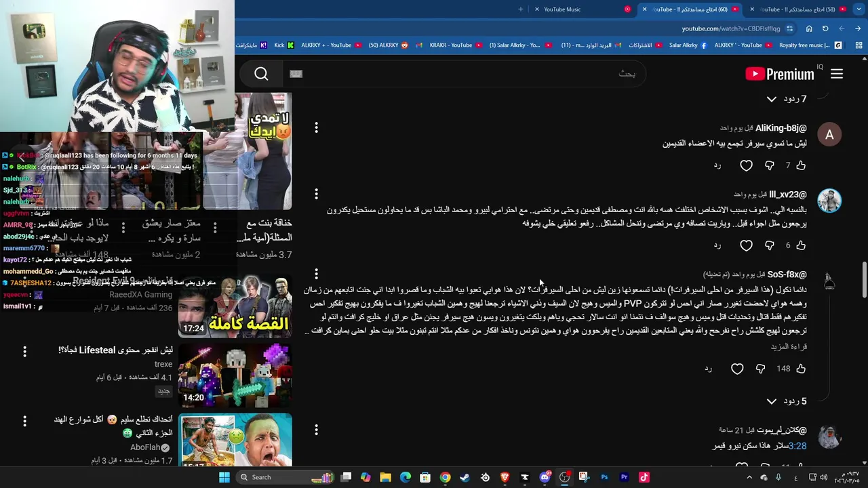
Task: Open more options for AliKing-b8j comment
Action: 316,127
